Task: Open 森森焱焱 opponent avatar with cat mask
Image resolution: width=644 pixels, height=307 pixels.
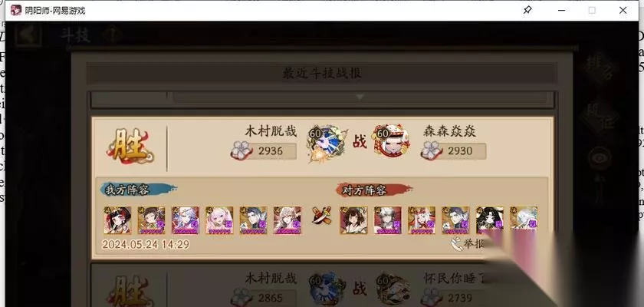Action: [x=390, y=141]
